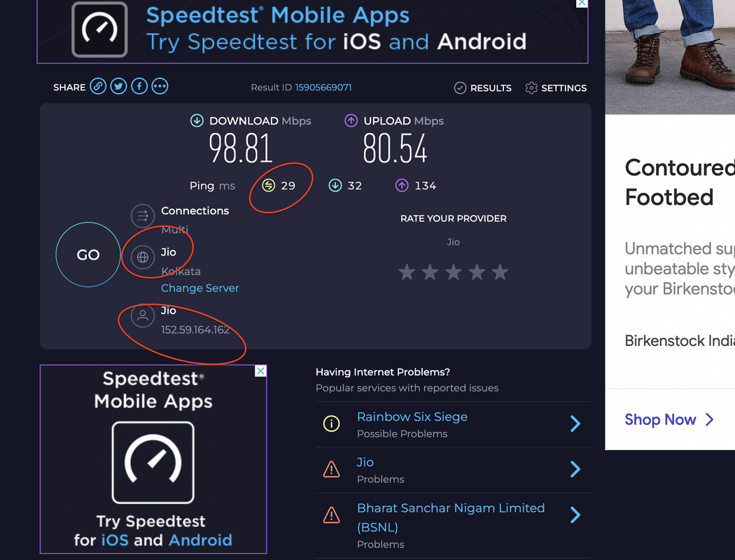Click the download latency arrow icon showing 32

click(x=334, y=185)
